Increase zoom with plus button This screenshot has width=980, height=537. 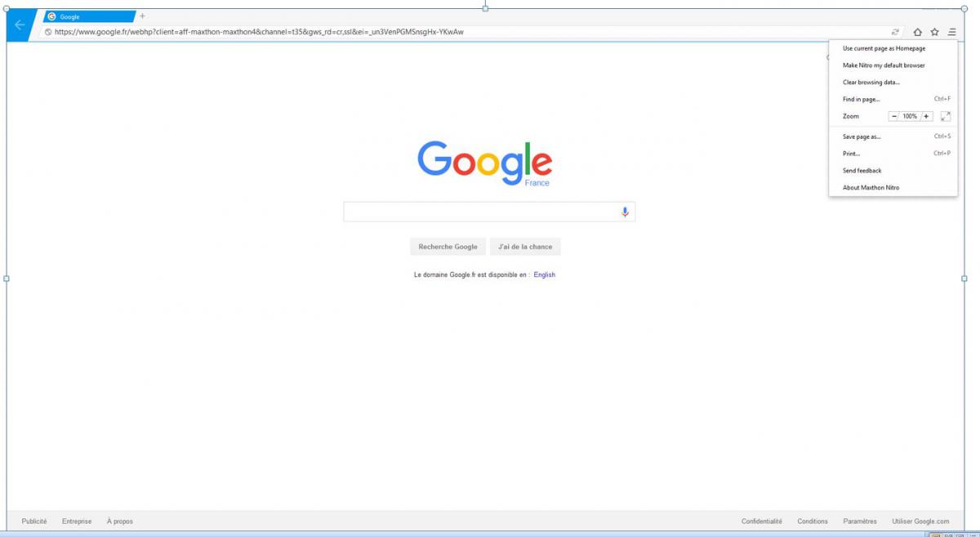[x=926, y=116]
